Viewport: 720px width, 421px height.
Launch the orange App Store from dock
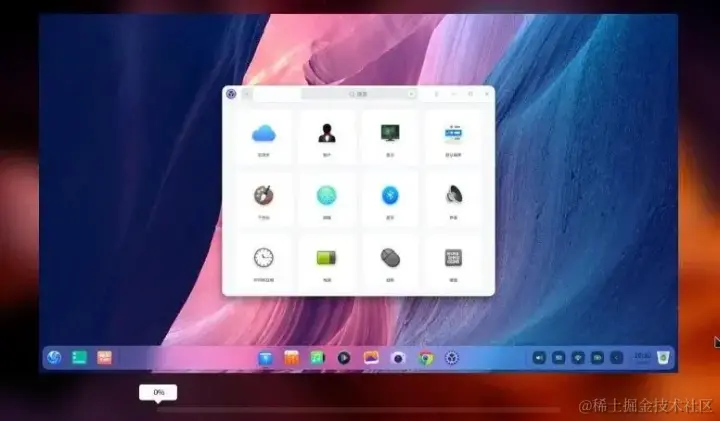tap(292, 358)
